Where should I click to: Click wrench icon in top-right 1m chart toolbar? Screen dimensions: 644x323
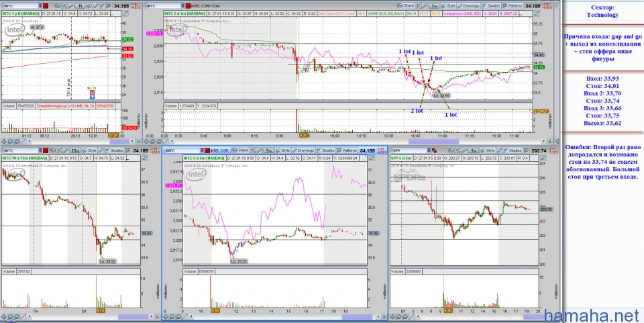425,6
